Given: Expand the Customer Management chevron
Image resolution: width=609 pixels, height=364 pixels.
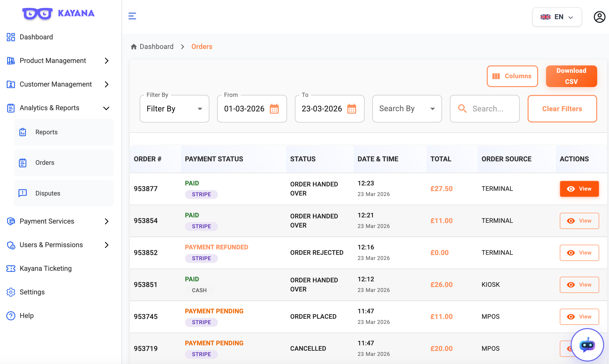Looking at the screenshot, I should coord(107,84).
